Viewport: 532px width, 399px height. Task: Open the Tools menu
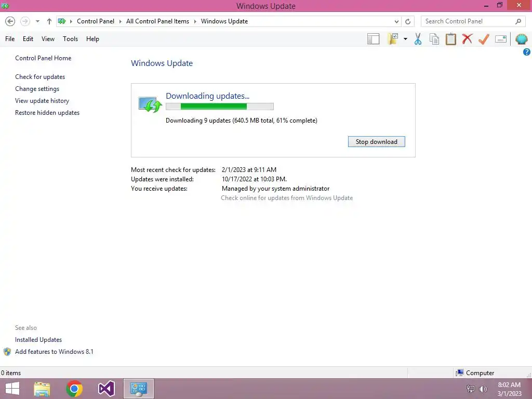(70, 38)
